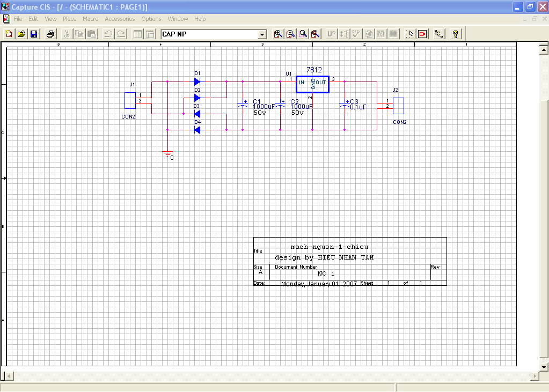Click the Restore Down button of the inner document window
Screen dimensions: 549x392
tap(535, 19)
